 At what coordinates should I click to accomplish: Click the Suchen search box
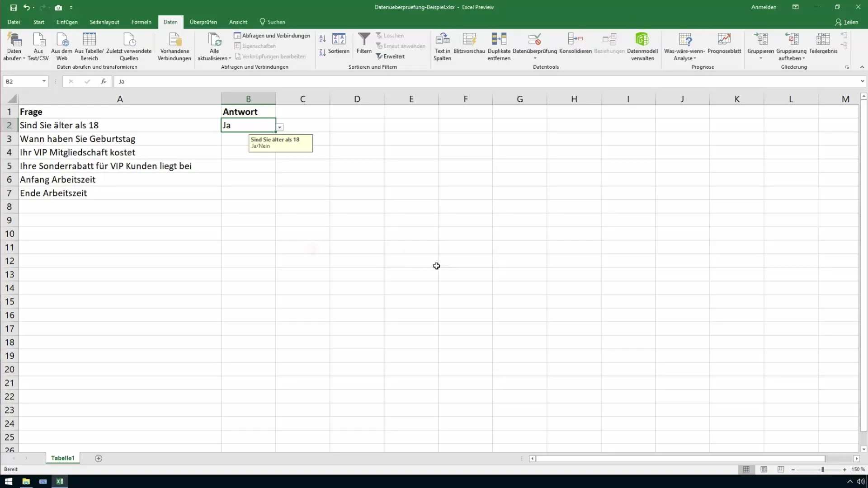pyautogui.click(x=273, y=22)
